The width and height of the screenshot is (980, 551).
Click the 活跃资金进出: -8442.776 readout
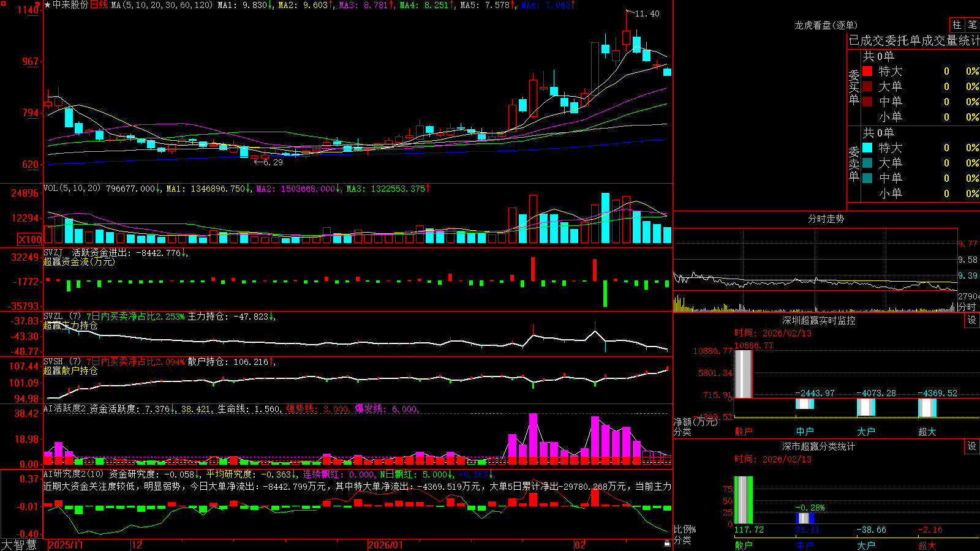point(127,252)
